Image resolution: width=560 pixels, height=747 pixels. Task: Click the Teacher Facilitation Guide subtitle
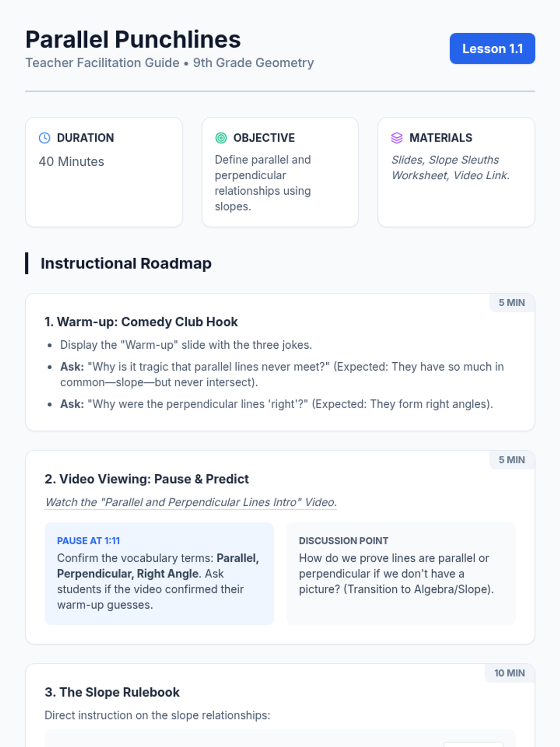click(x=102, y=63)
